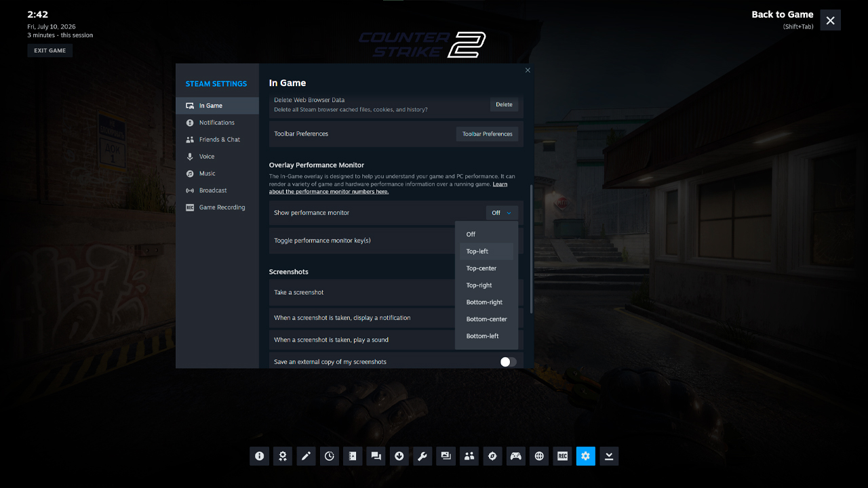
Task: Click the wrench icon in overlay toolbar
Action: coord(422,456)
